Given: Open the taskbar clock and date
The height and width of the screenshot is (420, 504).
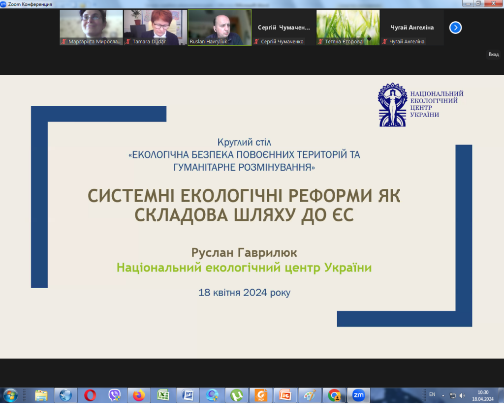Looking at the screenshot, I should [483, 395].
